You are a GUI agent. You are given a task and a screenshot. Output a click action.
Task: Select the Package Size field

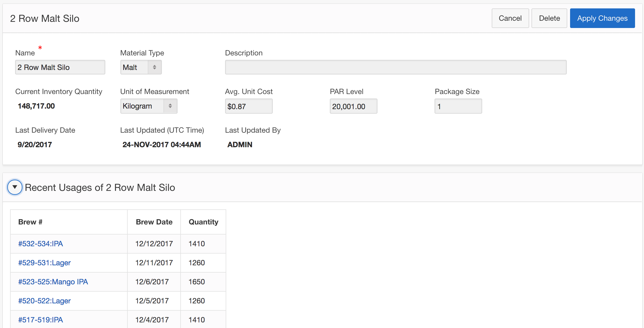tap(458, 106)
